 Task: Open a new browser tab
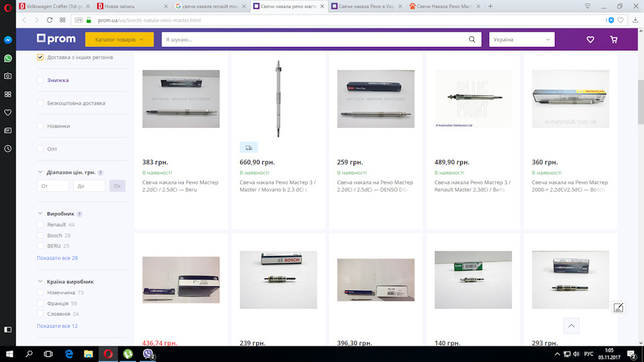(x=490, y=6)
